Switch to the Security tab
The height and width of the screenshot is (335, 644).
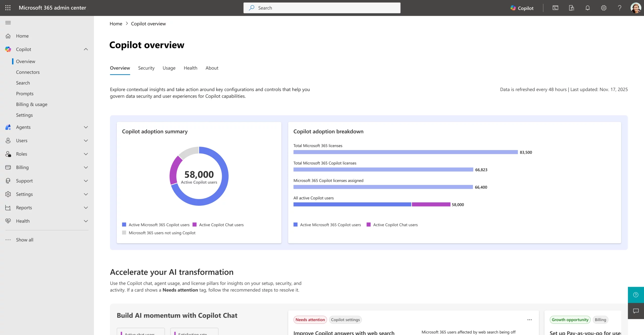(146, 68)
